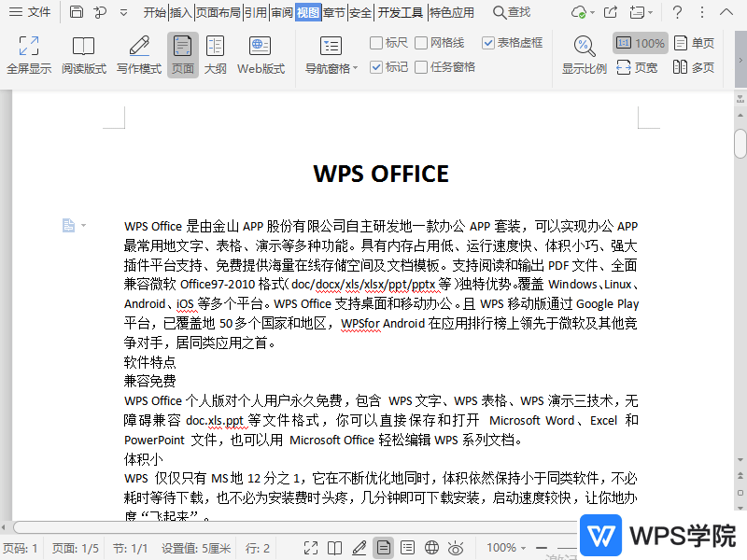Viewport: 747px width, 560px height.
Task: Uncheck 表格虚框 table gridlines
Action: tap(488, 41)
